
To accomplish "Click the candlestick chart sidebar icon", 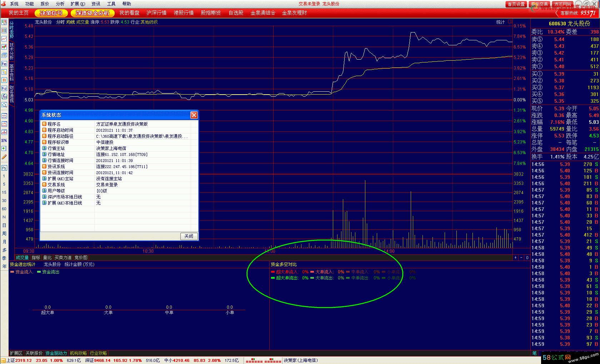I will point(4,47).
